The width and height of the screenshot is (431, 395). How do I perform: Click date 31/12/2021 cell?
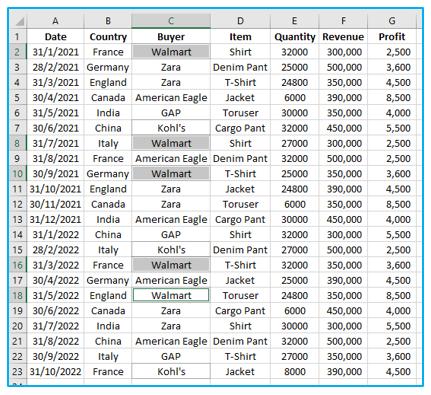click(x=55, y=219)
